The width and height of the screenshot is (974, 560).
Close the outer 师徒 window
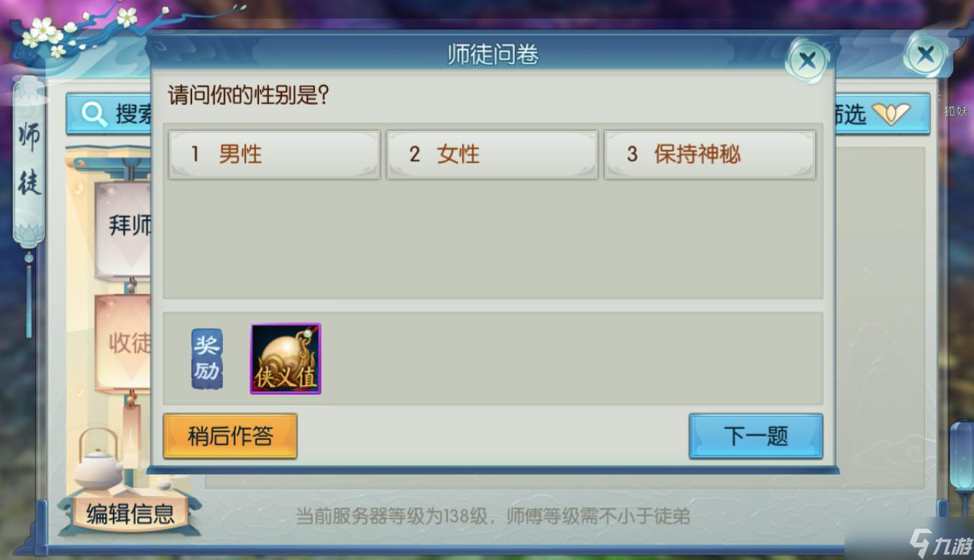tap(926, 55)
